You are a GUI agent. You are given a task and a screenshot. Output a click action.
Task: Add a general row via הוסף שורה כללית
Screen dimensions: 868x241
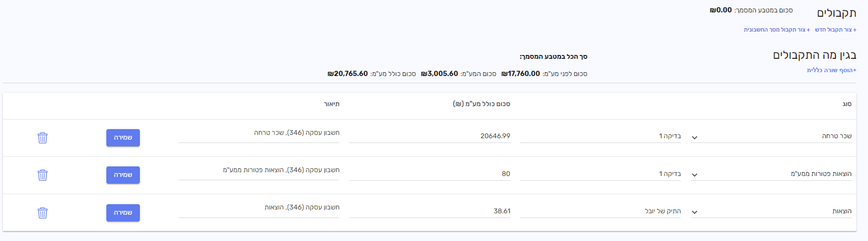coord(832,70)
